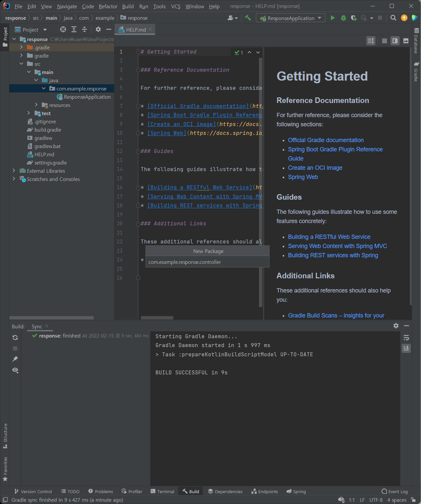Viewport: 421px width, 504px height.
Task: Open the Endpoints tool tab
Action: coord(265,491)
